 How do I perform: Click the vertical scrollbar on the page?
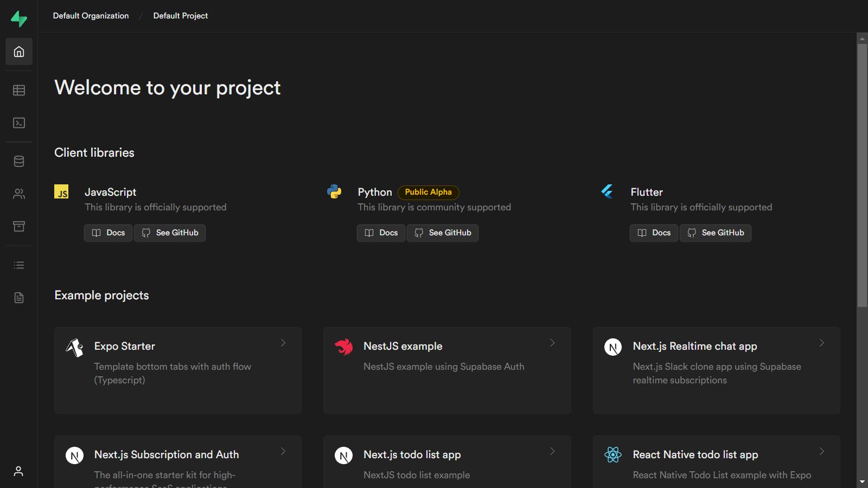862,175
